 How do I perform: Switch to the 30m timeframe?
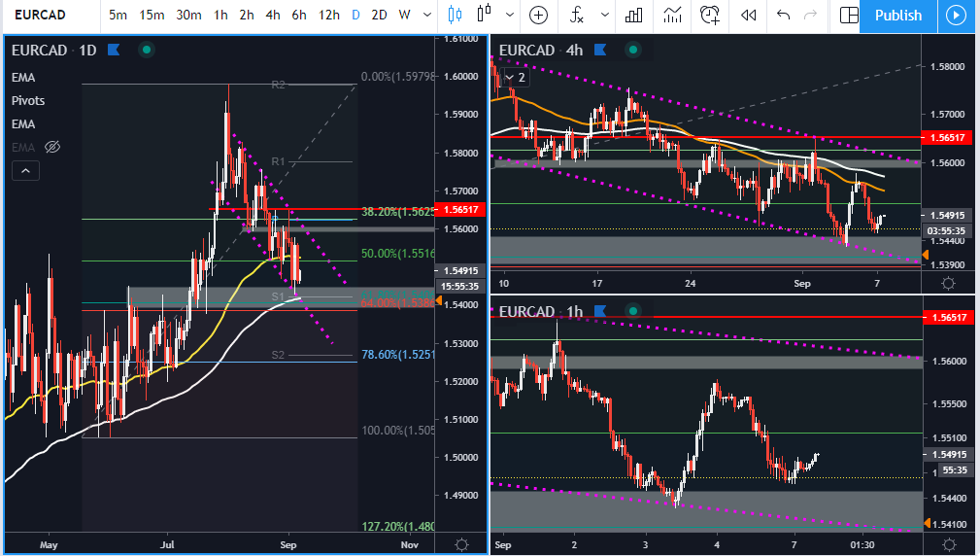pyautogui.click(x=188, y=15)
